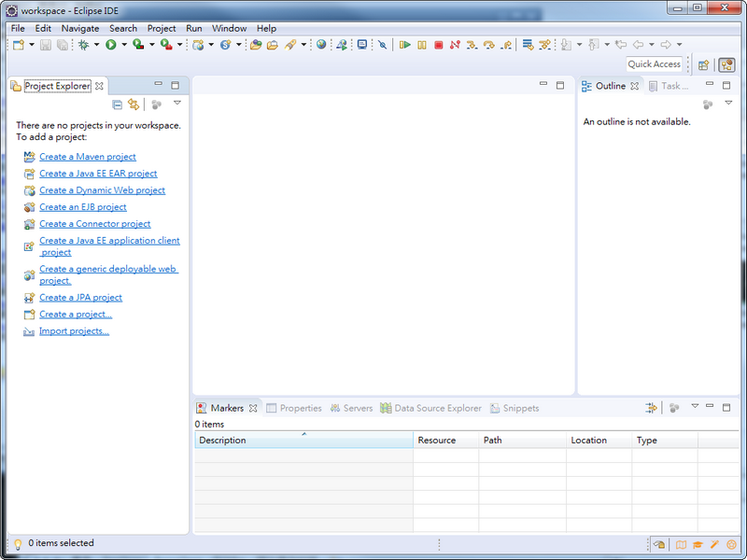The height and width of the screenshot is (560, 747).
Task: Click the Debug bug icon in toolbar
Action: (83, 45)
